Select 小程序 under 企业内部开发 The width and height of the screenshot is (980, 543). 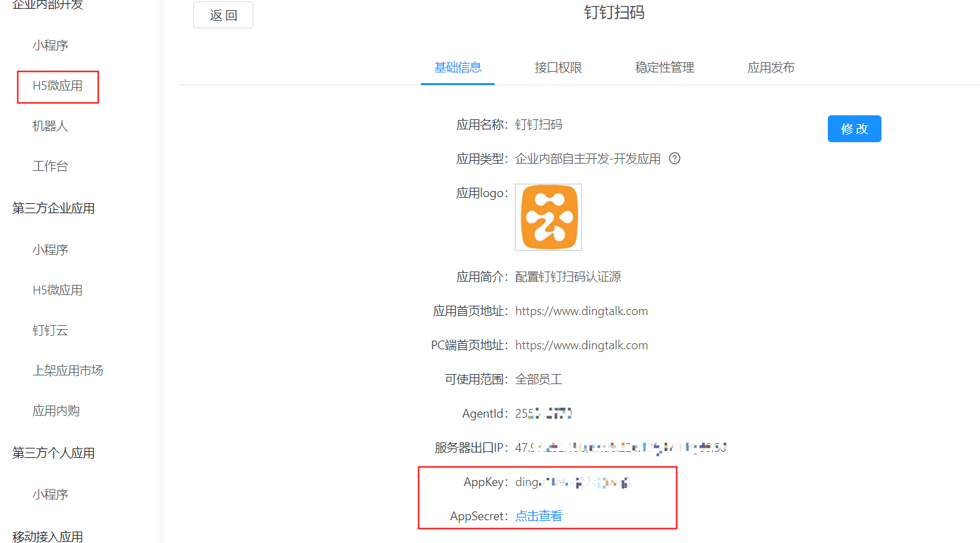pos(50,46)
